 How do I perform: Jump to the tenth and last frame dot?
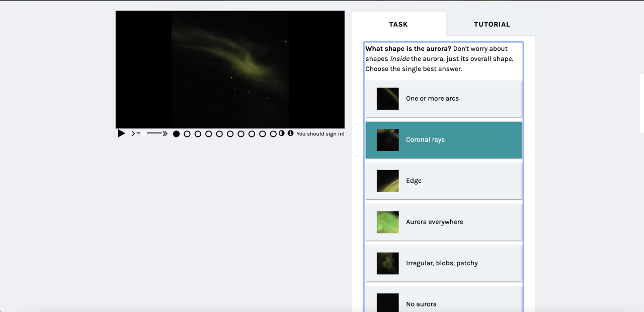[273, 134]
